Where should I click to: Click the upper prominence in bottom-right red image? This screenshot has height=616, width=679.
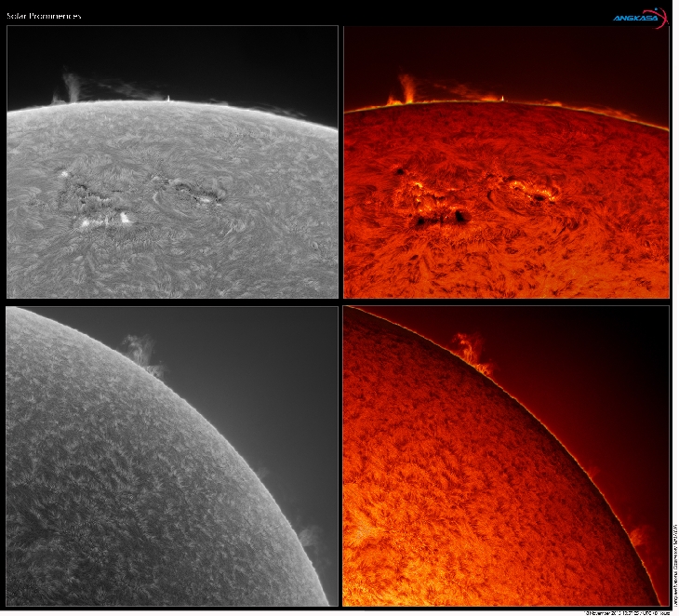(473, 350)
